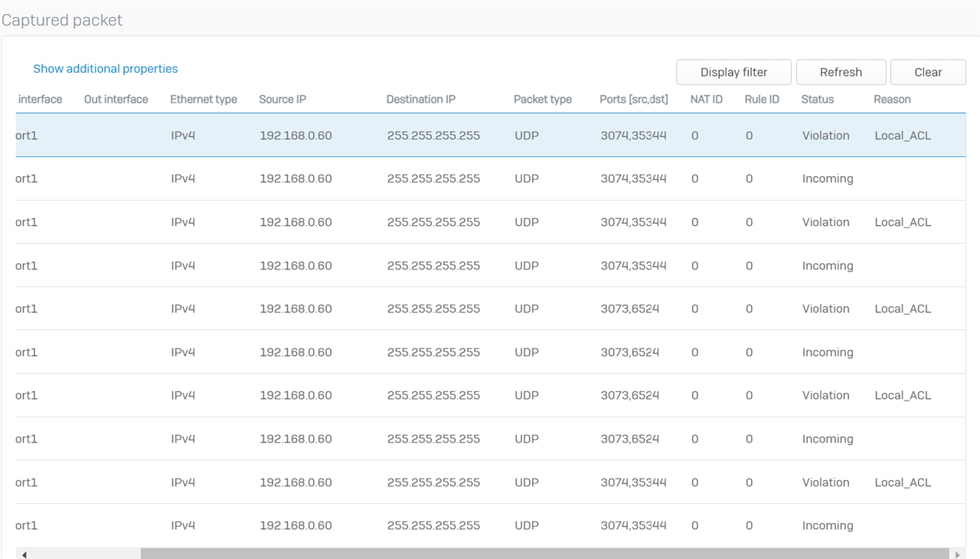
Task: Click ports 3074,35344 in the bottom row
Action: [x=633, y=525]
